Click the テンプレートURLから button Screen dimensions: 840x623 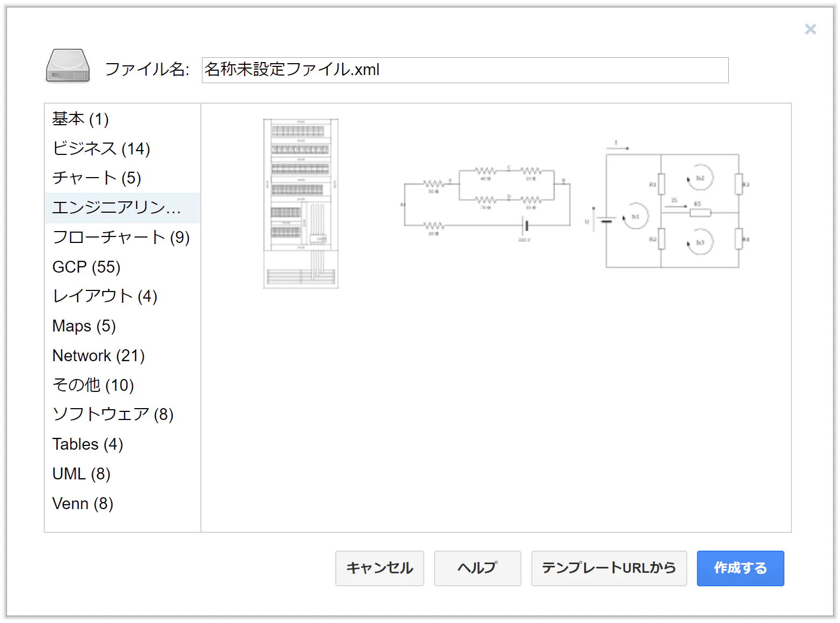tap(609, 568)
